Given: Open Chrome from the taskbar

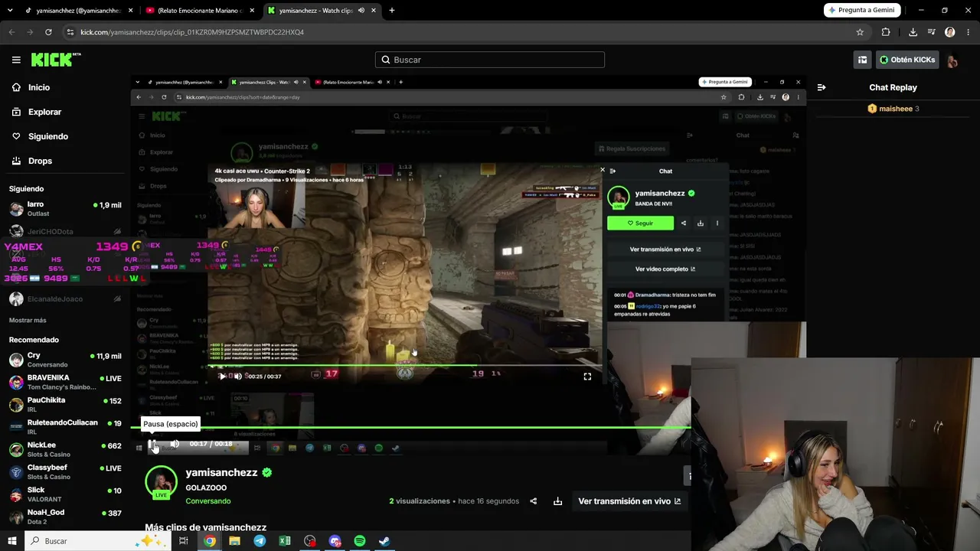Looking at the screenshot, I should point(209,541).
